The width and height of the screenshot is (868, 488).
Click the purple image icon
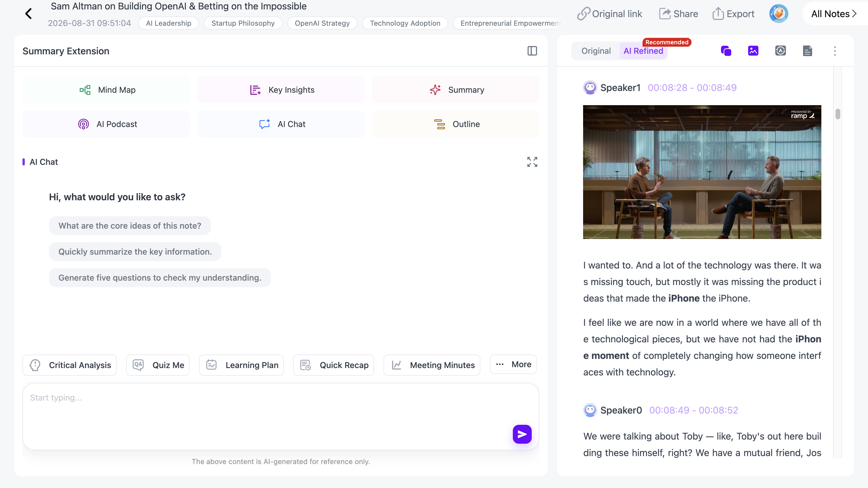[753, 51]
